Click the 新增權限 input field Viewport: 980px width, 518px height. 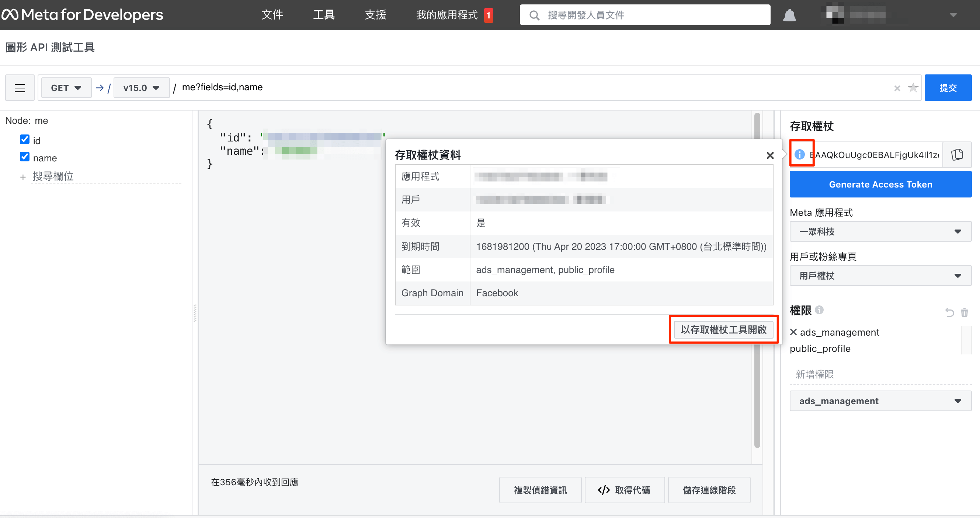point(880,374)
